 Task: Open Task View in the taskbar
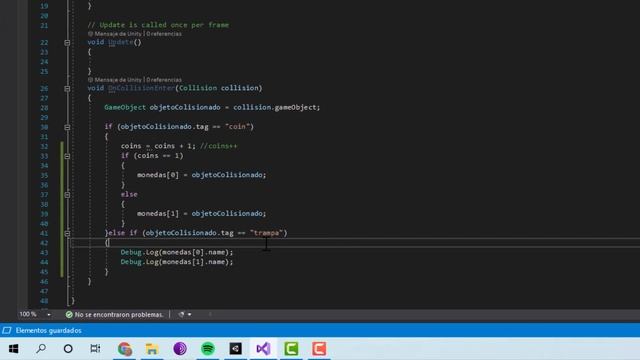tap(95, 349)
